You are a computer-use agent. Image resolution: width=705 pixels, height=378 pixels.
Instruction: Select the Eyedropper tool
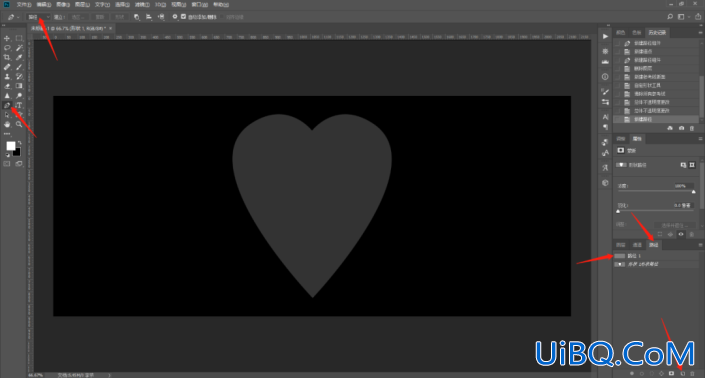pyautogui.click(x=19, y=58)
